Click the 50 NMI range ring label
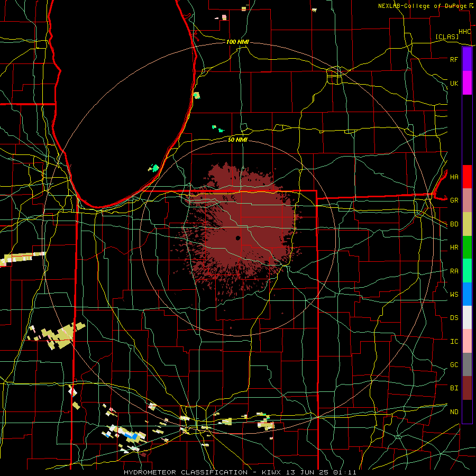This screenshot has width=476, height=476. 237,140
